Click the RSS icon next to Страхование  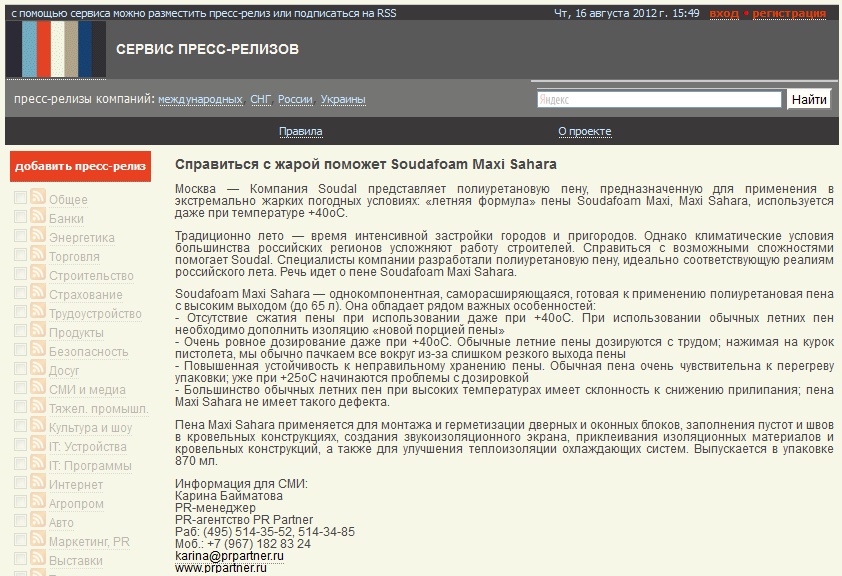(x=38, y=292)
